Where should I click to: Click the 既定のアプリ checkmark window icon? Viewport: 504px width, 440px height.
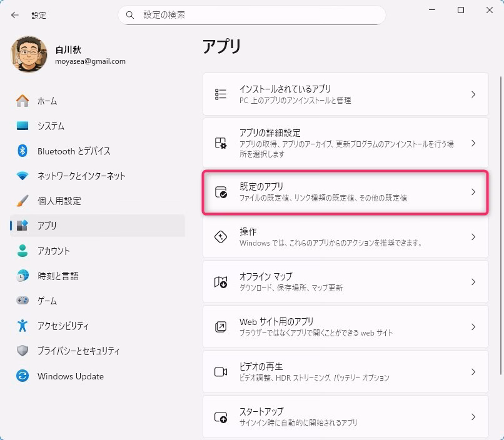pos(221,192)
